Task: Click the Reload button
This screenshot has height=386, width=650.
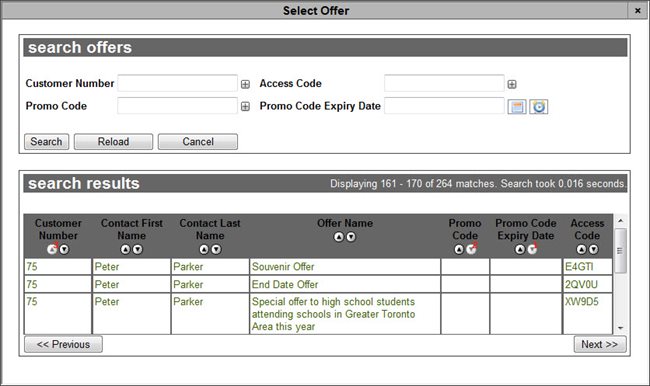Action: [113, 141]
